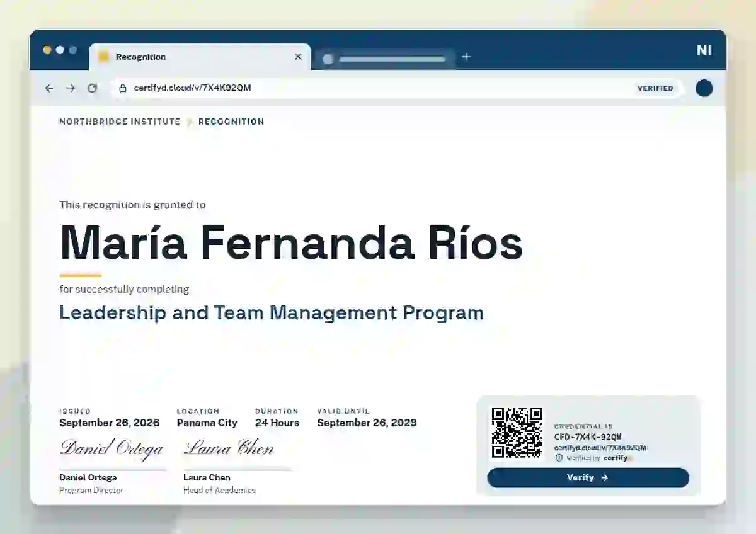Viewport: 756px width, 534px height.
Task: Go forward using the browser forward arrow
Action: [x=71, y=88]
